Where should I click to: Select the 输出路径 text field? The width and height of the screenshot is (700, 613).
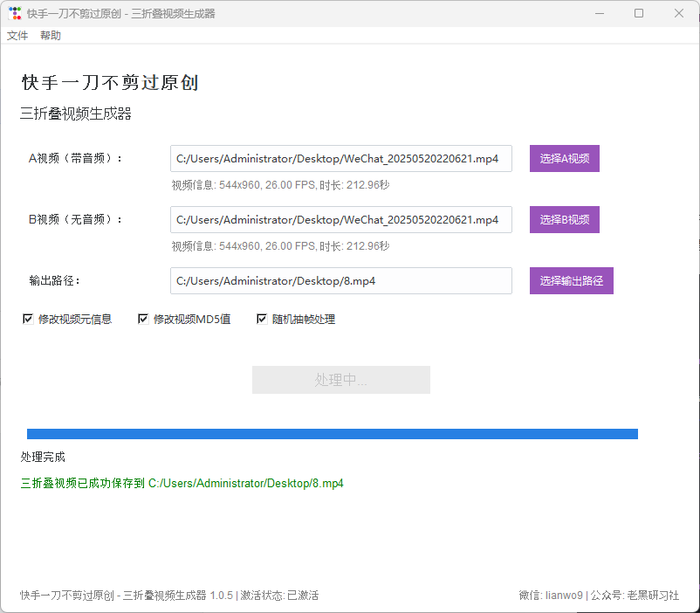(340, 281)
